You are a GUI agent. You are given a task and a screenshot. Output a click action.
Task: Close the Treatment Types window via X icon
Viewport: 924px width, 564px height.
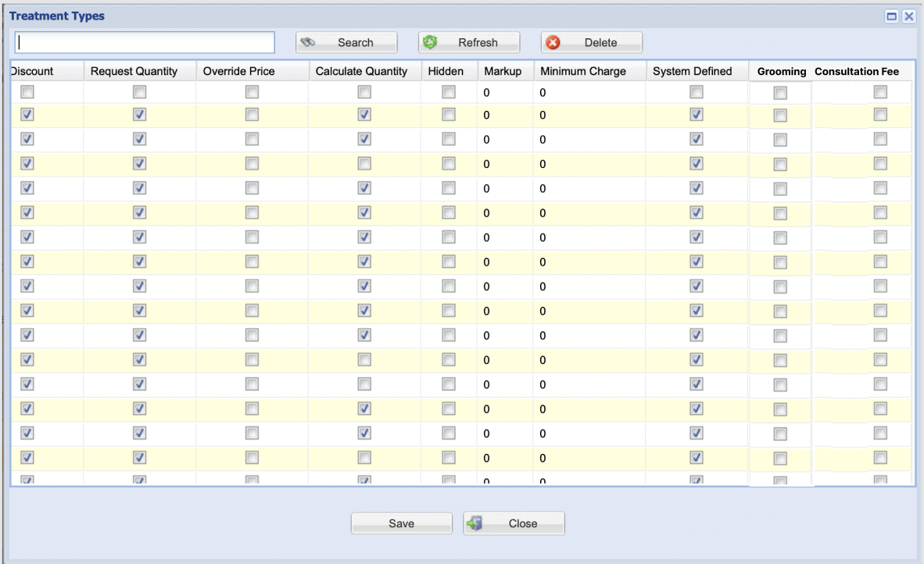(x=909, y=16)
